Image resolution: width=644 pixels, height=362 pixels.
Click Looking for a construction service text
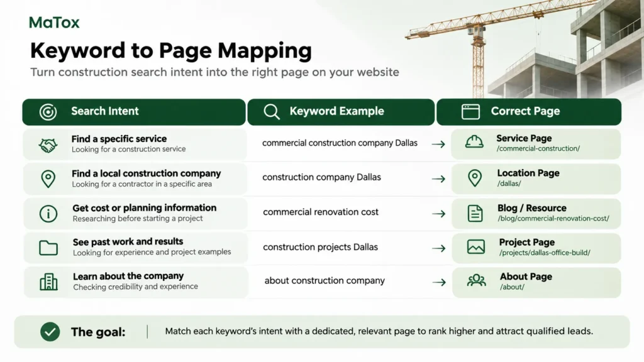click(128, 149)
